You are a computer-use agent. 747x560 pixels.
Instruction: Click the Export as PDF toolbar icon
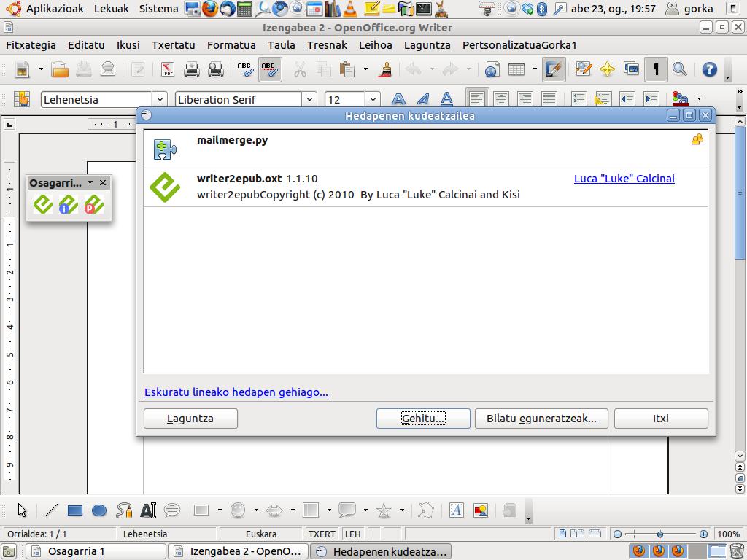point(168,70)
